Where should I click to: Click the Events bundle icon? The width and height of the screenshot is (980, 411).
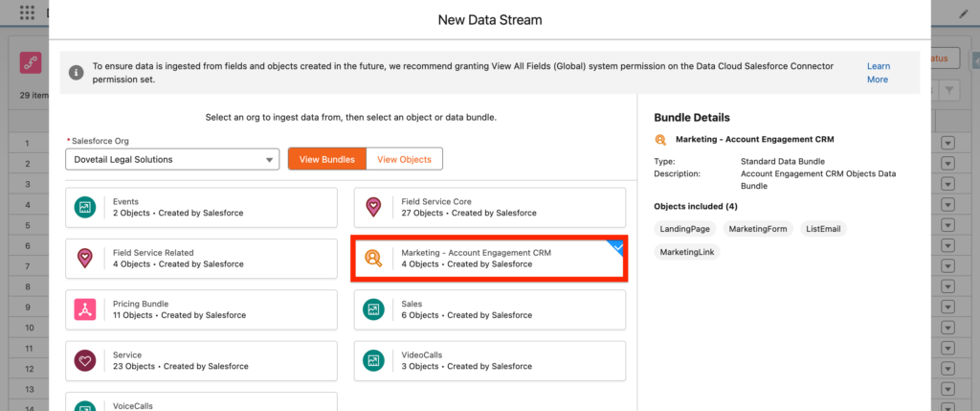pyautogui.click(x=86, y=207)
